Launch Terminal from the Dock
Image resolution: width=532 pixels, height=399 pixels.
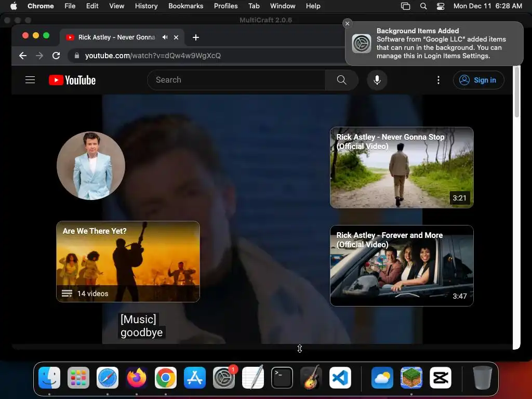point(282,378)
